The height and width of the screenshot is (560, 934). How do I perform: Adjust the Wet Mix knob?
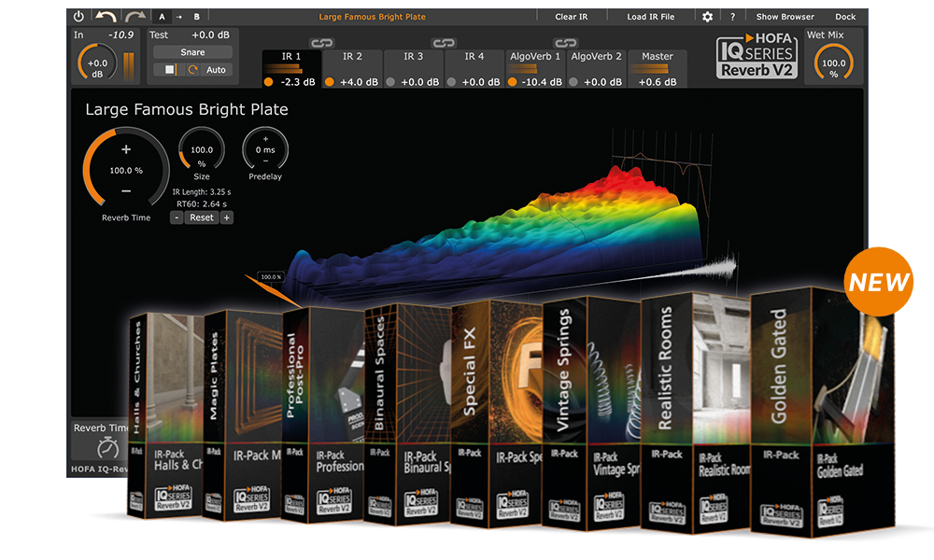click(x=832, y=63)
